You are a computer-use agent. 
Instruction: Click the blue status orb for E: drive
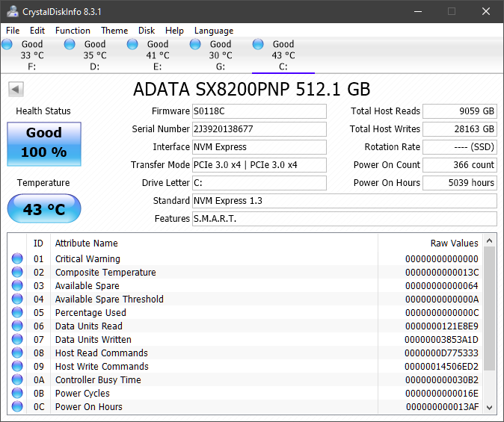[x=132, y=44]
